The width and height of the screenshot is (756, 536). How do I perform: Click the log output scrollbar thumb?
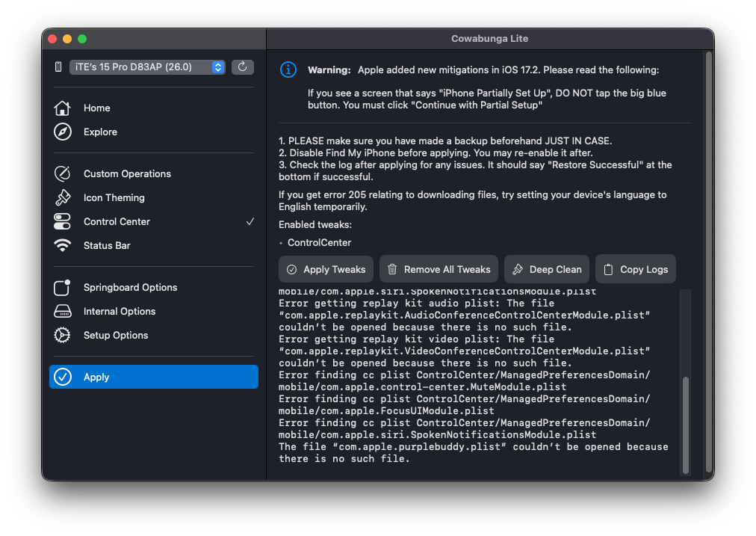686,425
